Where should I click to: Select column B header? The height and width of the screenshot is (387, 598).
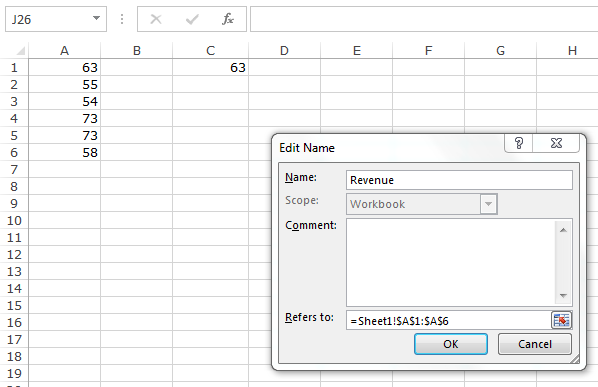(x=137, y=51)
